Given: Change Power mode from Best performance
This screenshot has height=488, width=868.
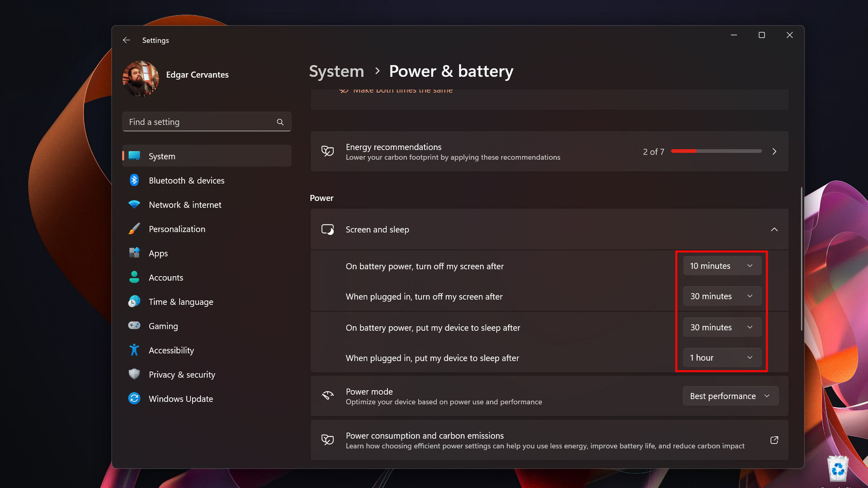Looking at the screenshot, I should pyautogui.click(x=730, y=396).
